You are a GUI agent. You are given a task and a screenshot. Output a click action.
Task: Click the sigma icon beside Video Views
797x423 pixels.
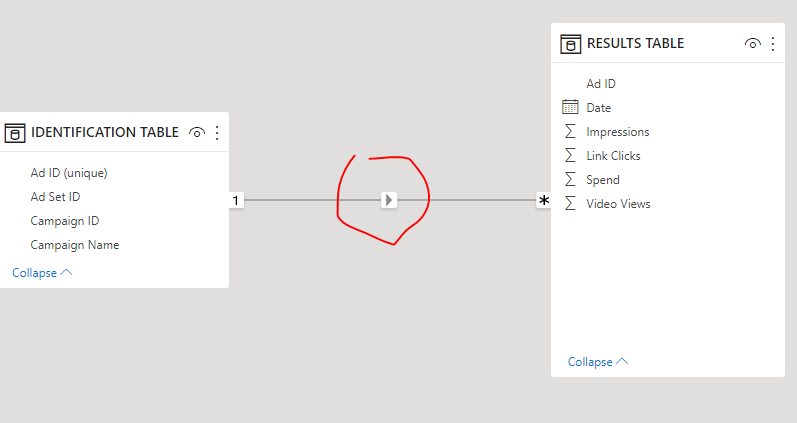click(570, 203)
